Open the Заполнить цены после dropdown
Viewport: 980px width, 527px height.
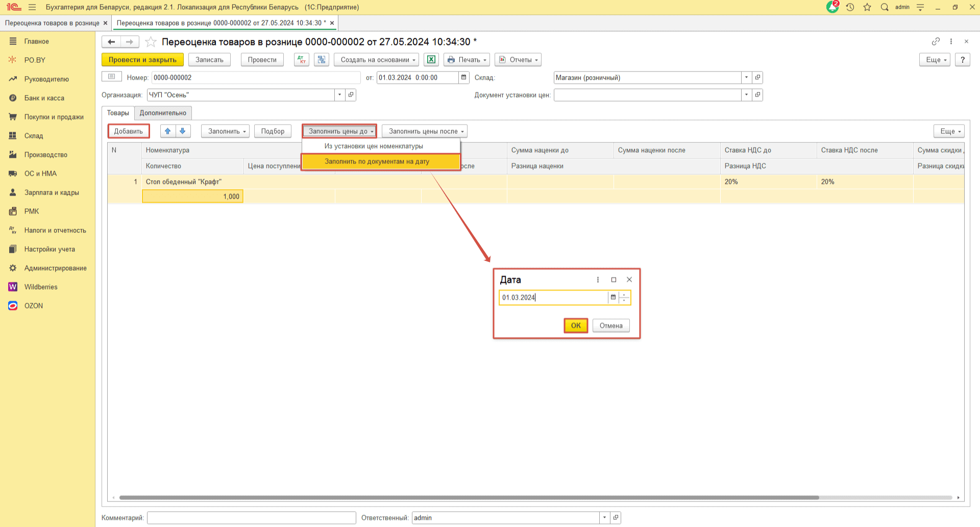tap(425, 131)
